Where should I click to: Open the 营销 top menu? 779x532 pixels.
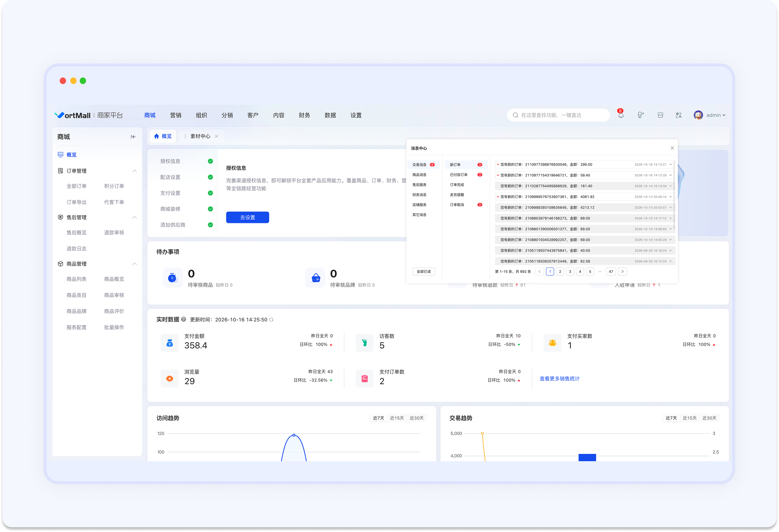coord(176,115)
